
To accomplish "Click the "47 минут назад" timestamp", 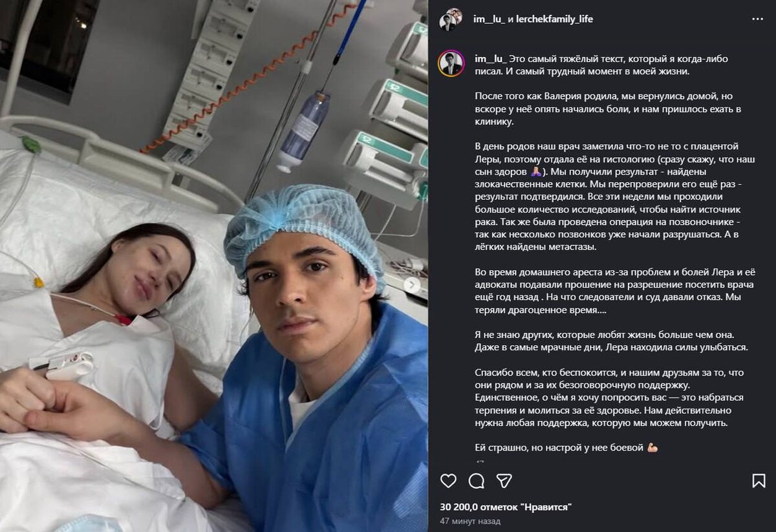I will (x=469, y=521).
